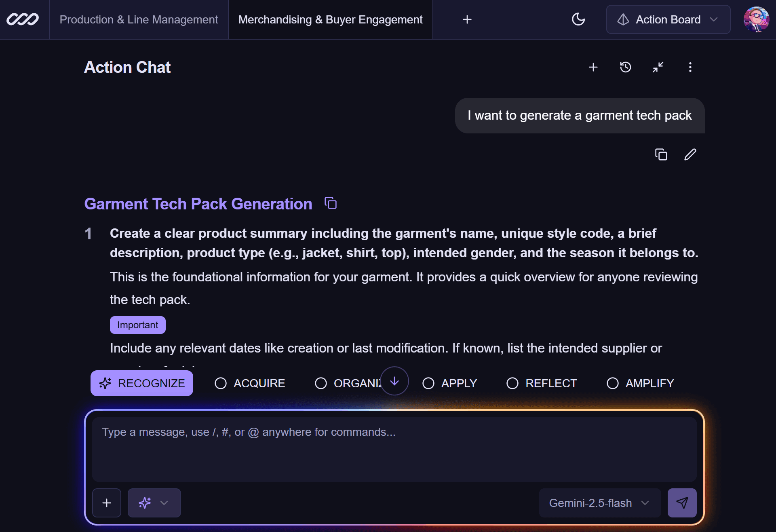The width and height of the screenshot is (776, 532).
Task: Copy the user message
Action: pos(661,154)
